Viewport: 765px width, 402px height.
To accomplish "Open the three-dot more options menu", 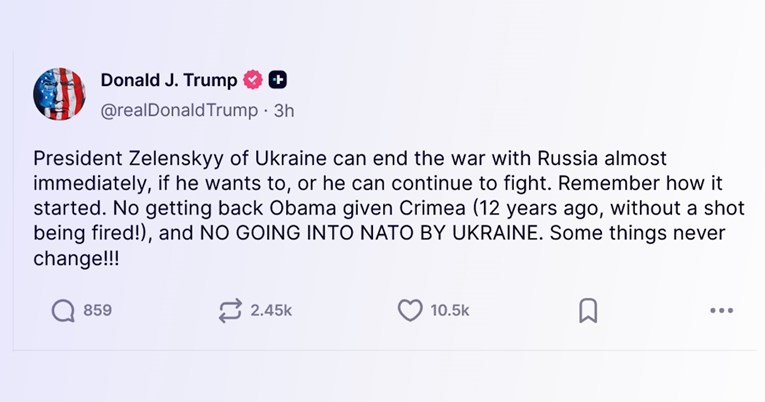I will 721,311.
